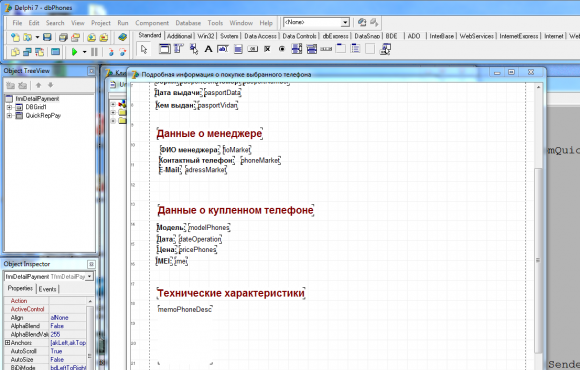Select frmDetailPayment in Object TreeView

[37, 99]
